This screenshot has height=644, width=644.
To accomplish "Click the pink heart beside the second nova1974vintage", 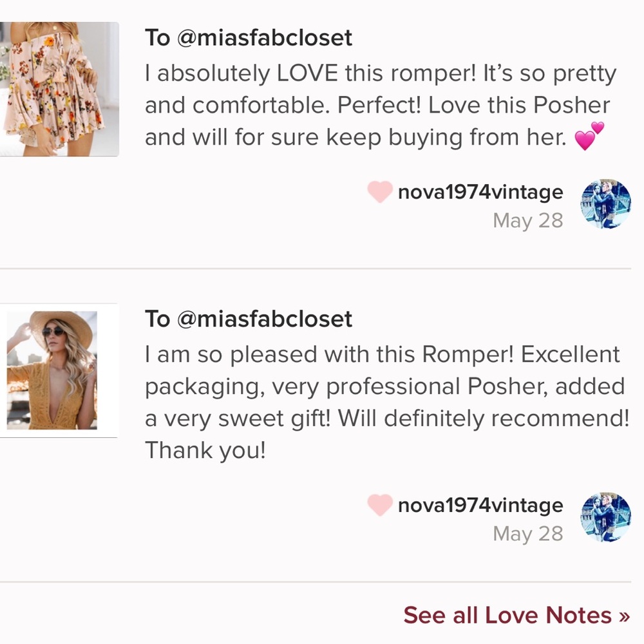I will point(380,506).
